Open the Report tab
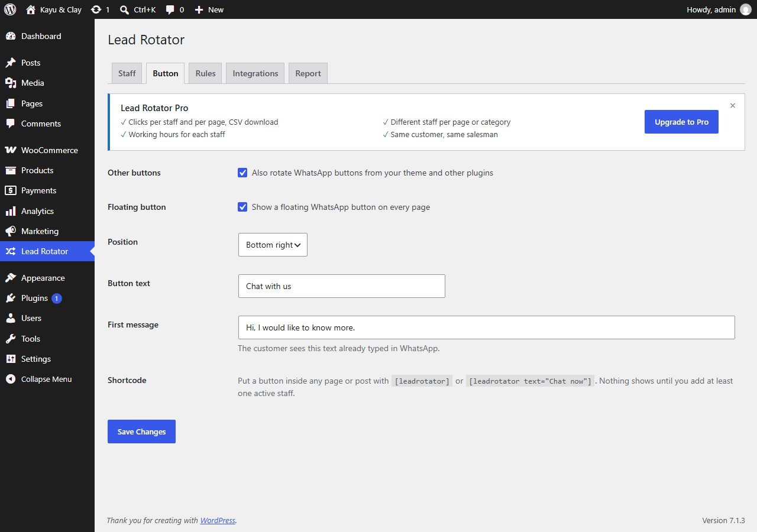 (x=308, y=73)
